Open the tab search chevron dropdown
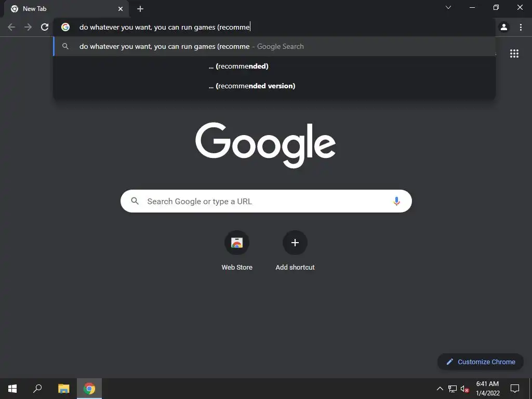Screen dimensions: 532x399 [x=448, y=7]
